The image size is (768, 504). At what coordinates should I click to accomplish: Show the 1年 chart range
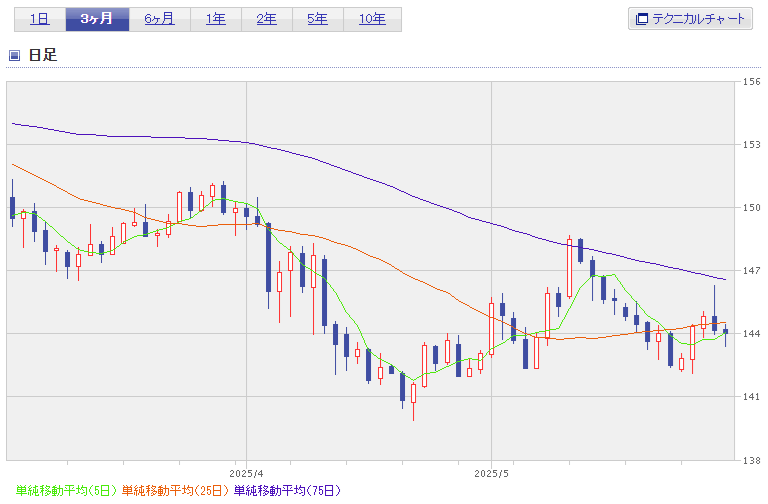coord(216,20)
